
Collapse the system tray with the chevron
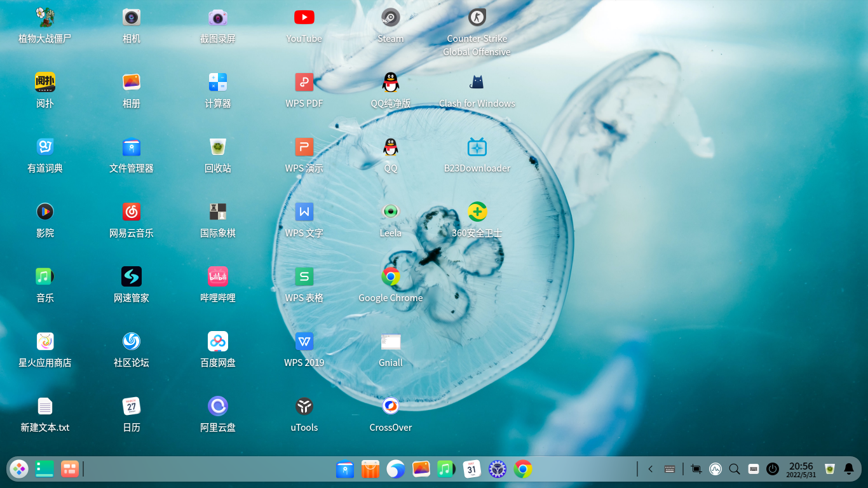tap(650, 469)
